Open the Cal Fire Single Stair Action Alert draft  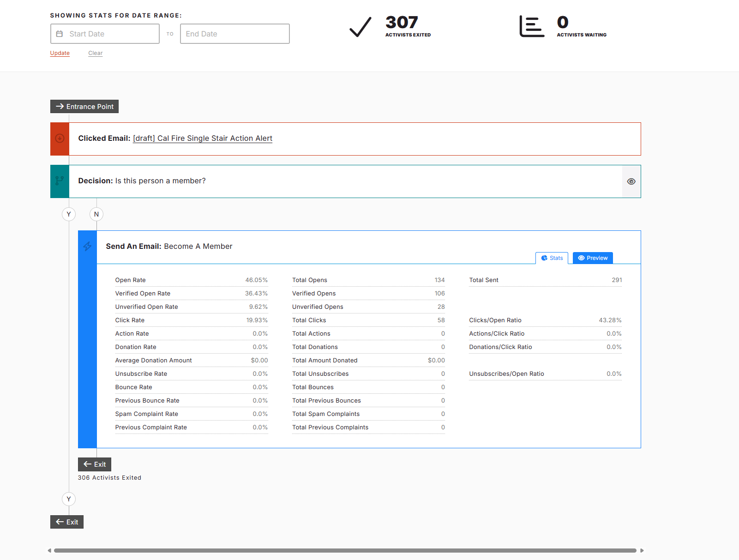(202, 138)
